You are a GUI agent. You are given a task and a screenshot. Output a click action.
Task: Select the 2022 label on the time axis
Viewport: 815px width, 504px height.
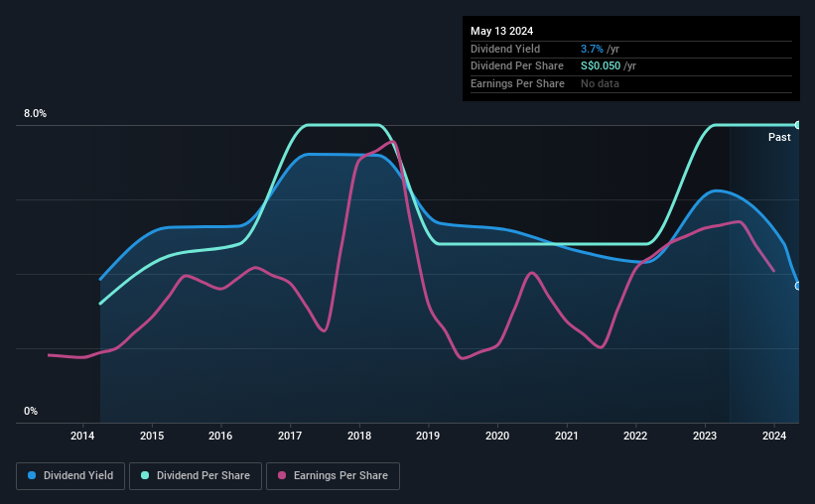coord(635,436)
